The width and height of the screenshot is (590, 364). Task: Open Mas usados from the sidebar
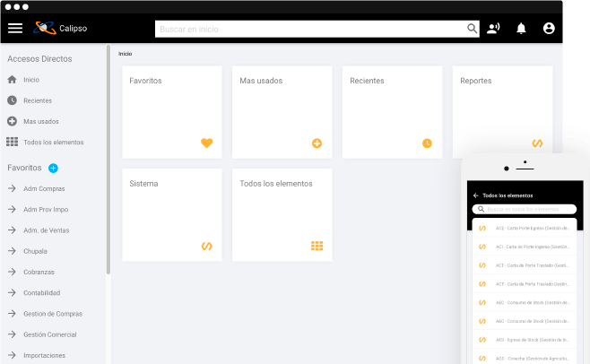point(41,121)
